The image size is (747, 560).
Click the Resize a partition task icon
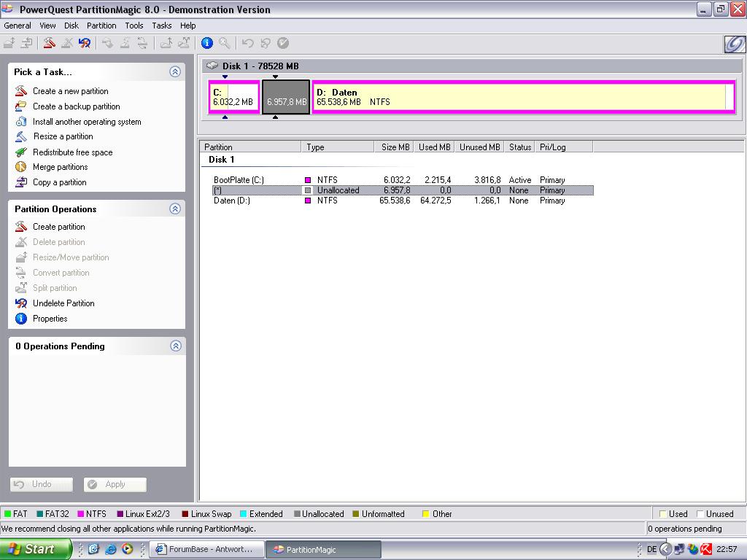click(21, 136)
